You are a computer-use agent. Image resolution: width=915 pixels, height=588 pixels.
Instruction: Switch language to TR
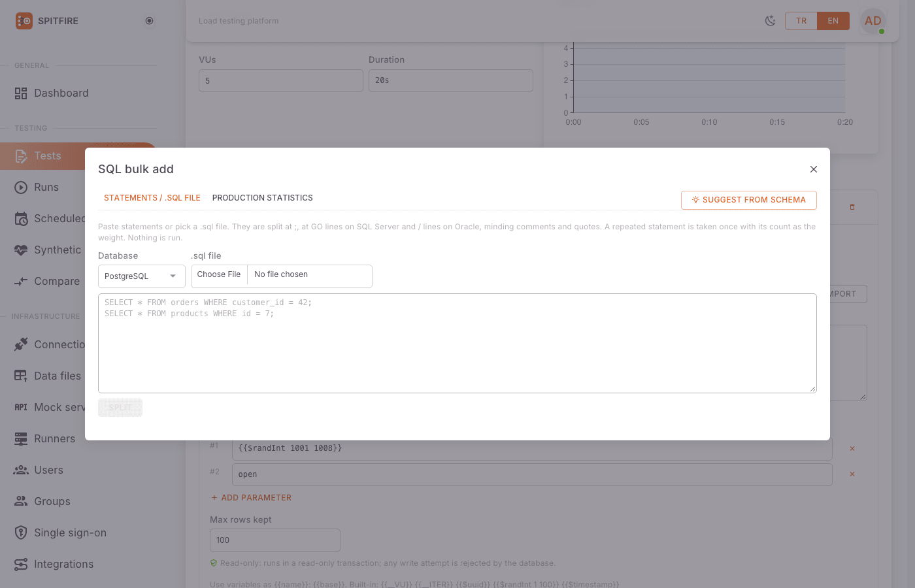(x=801, y=21)
